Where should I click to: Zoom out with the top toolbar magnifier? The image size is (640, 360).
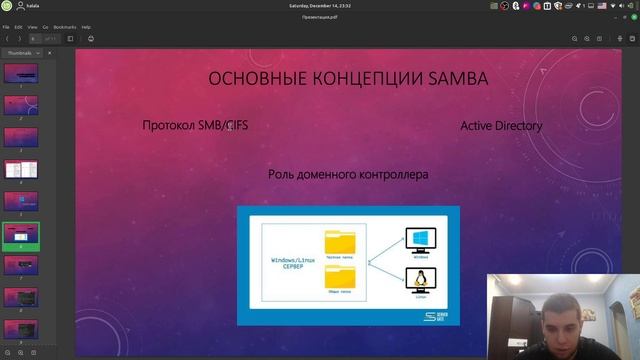coord(574,39)
